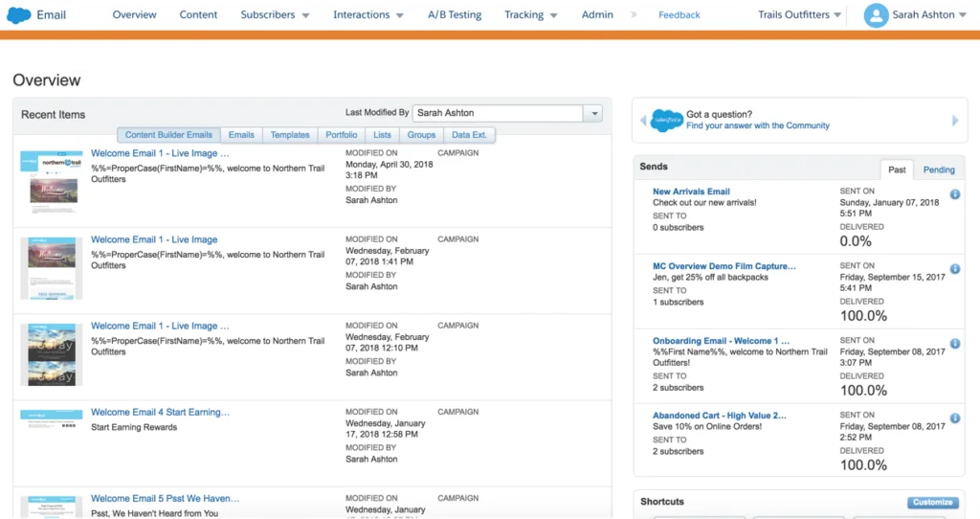
Task: Click 'Save 10% on Online Orders!' text
Action: pyautogui.click(x=707, y=426)
